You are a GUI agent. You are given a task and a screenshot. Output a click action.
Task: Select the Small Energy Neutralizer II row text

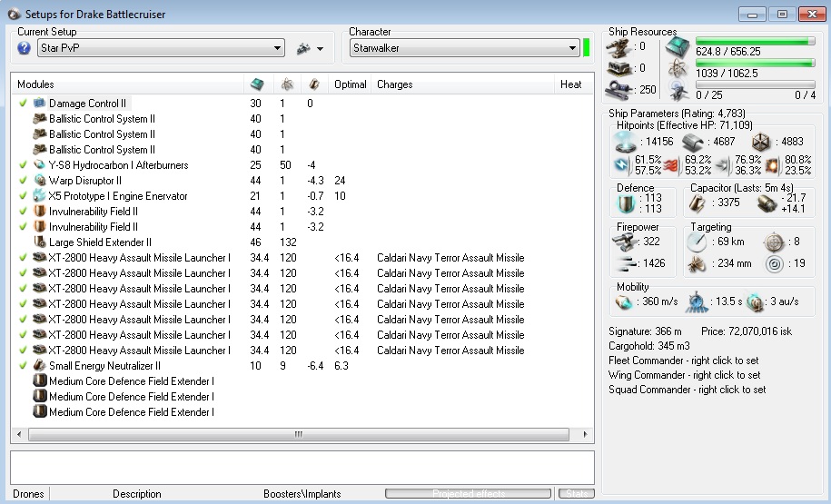click(x=104, y=366)
